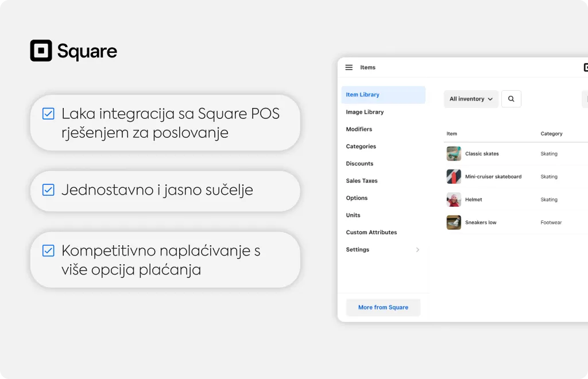Open Settings in the sidebar
588x379 pixels.
(x=357, y=250)
